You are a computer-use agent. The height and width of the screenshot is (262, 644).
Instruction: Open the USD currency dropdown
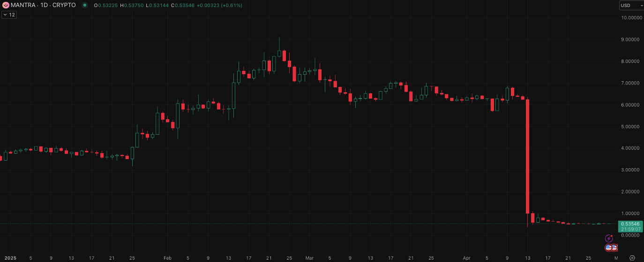tap(631, 5)
